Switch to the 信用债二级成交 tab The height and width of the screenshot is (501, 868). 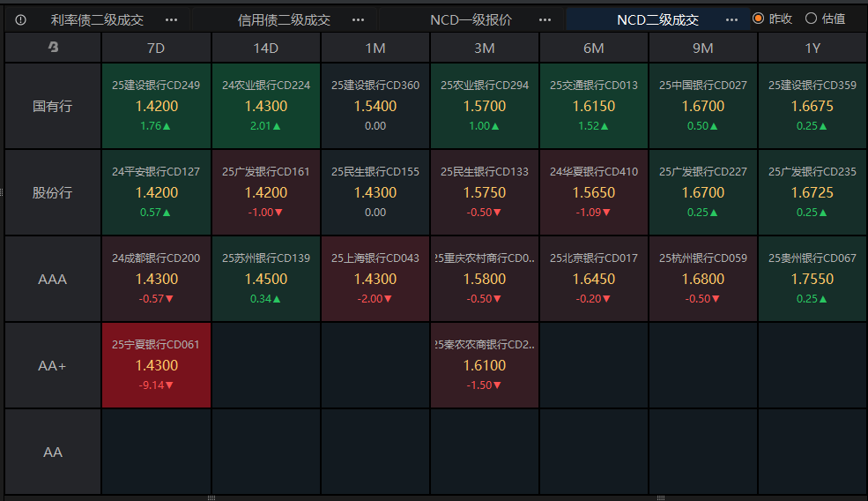(x=284, y=19)
